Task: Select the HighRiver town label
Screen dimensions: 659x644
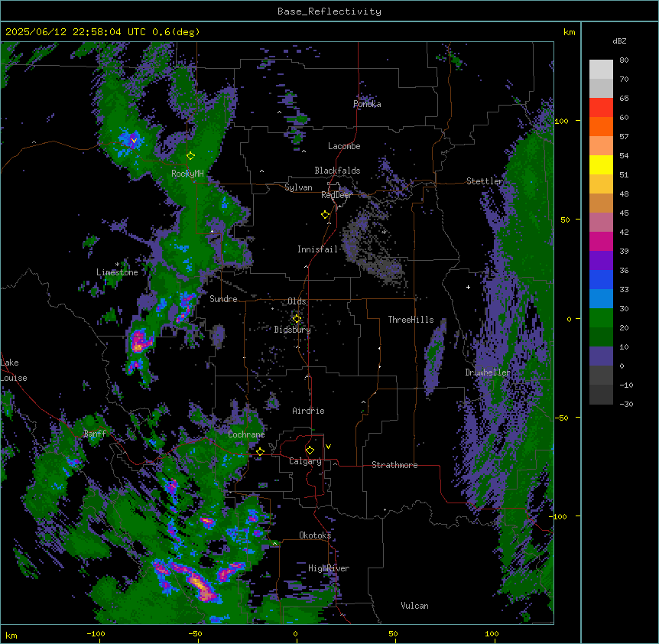Action: pos(329,568)
